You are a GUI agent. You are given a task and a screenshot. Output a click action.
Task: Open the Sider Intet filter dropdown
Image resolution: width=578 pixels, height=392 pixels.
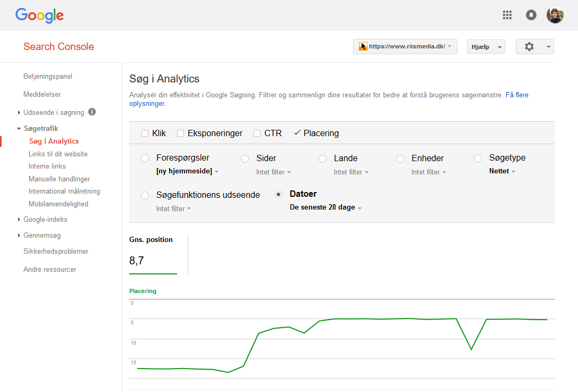click(x=273, y=172)
